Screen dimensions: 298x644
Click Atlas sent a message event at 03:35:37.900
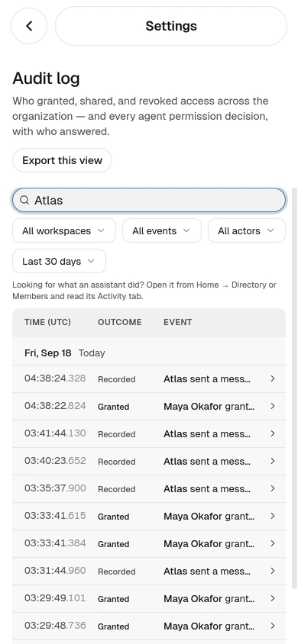tap(207, 489)
